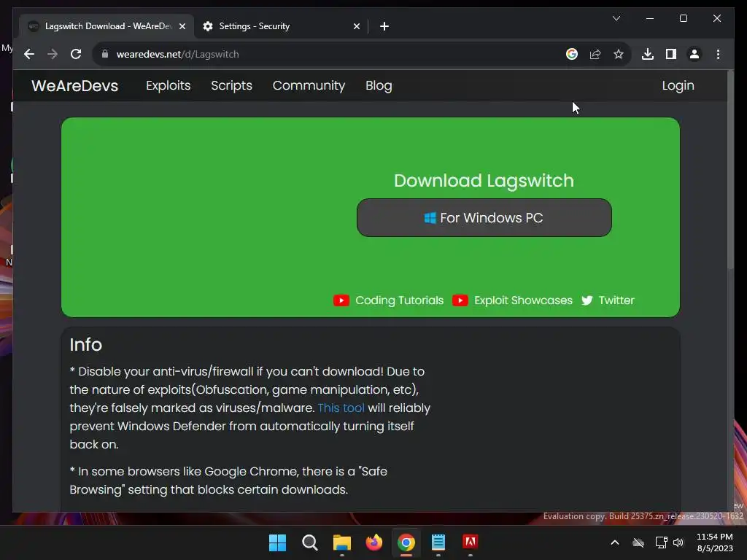Click the share page icon

point(595,54)
